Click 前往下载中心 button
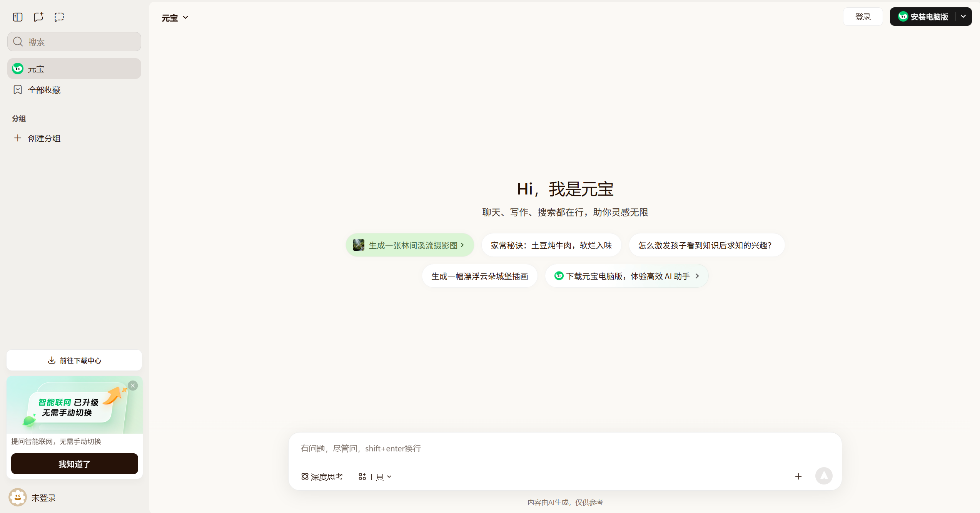The image size is (980, 513). pos(74,360)
